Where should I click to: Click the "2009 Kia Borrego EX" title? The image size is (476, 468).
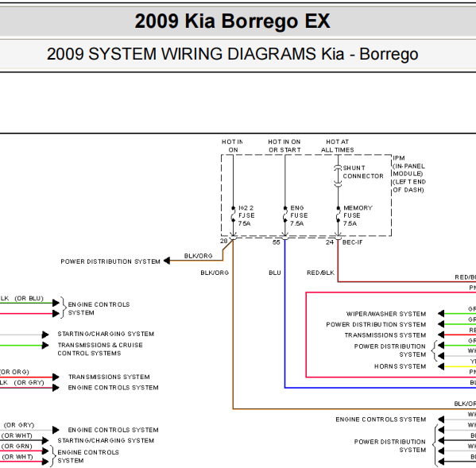[x=232, y=21]
